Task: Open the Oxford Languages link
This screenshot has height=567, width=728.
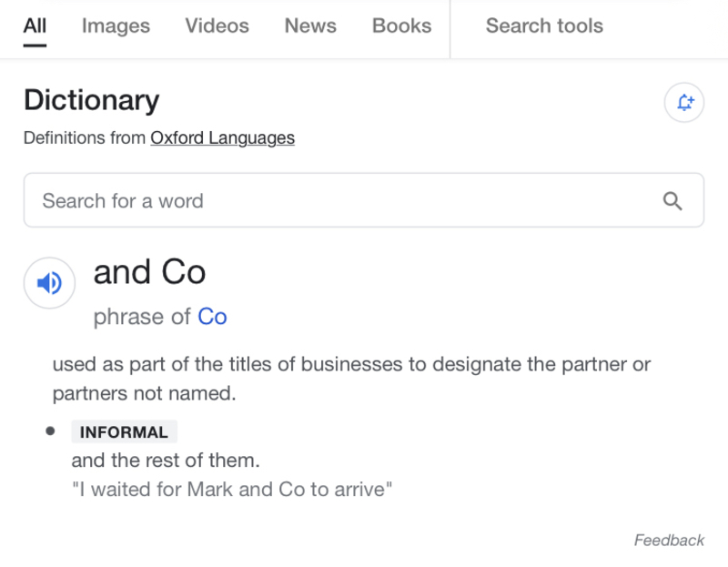Action: point(222,137)
